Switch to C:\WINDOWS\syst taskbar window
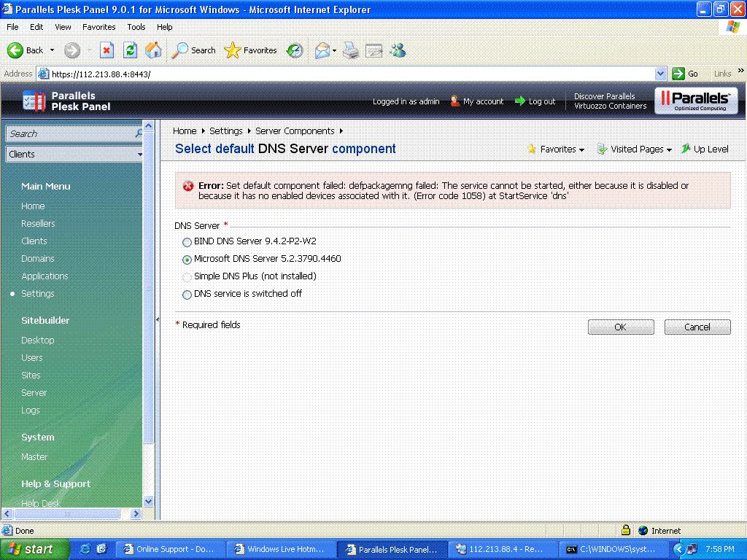Image resolution: width=747 pixels, height=560 pixels. (613, 549)
